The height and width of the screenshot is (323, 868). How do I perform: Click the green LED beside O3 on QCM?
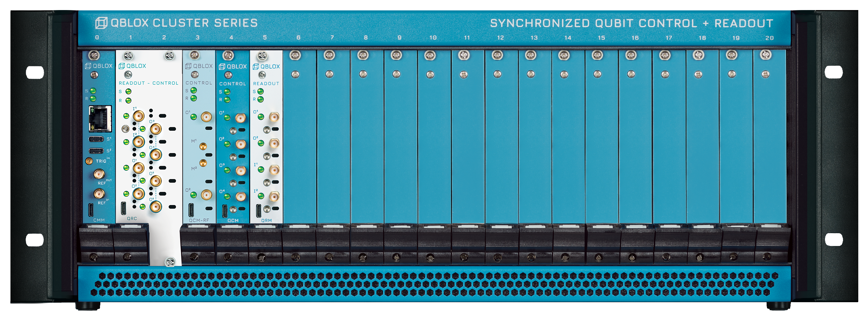[x=227, y=170]
